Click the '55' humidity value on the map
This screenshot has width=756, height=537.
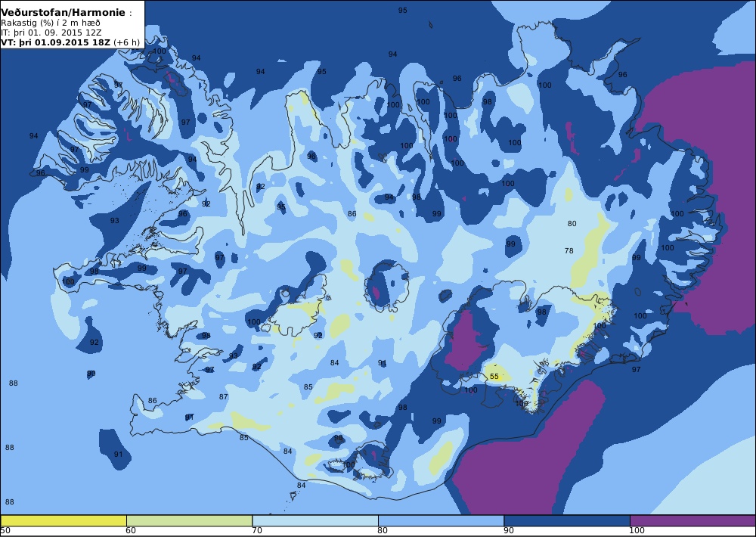[x=494, y=377]
